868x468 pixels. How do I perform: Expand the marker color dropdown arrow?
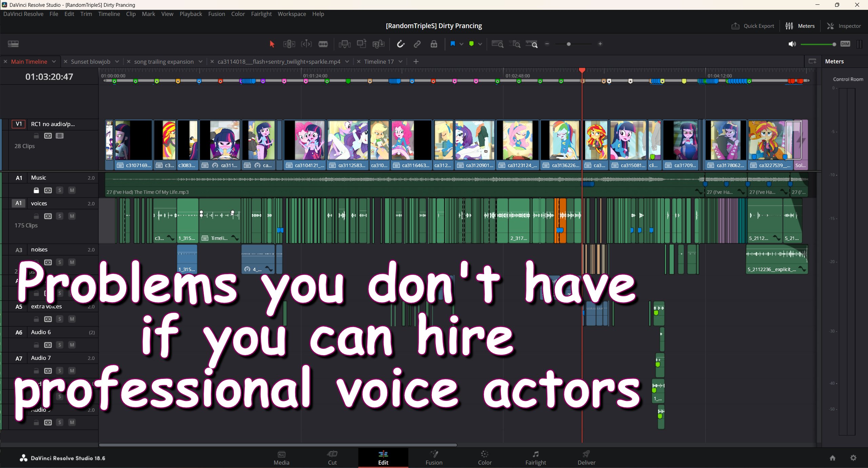pyautogui.click(x=480, y=44)
